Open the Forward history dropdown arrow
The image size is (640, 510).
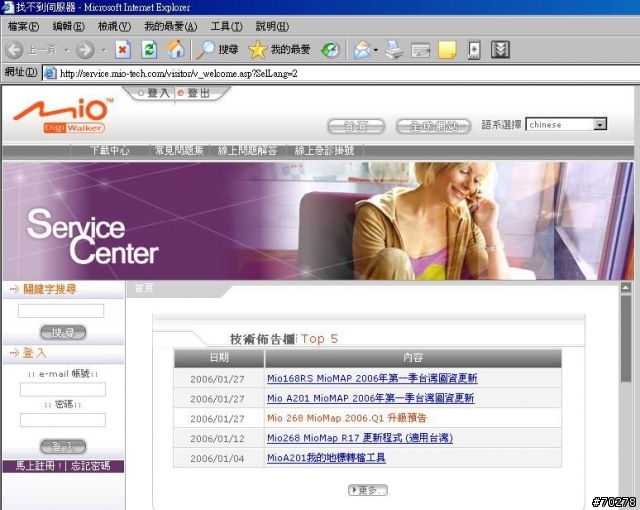(104, 50)
